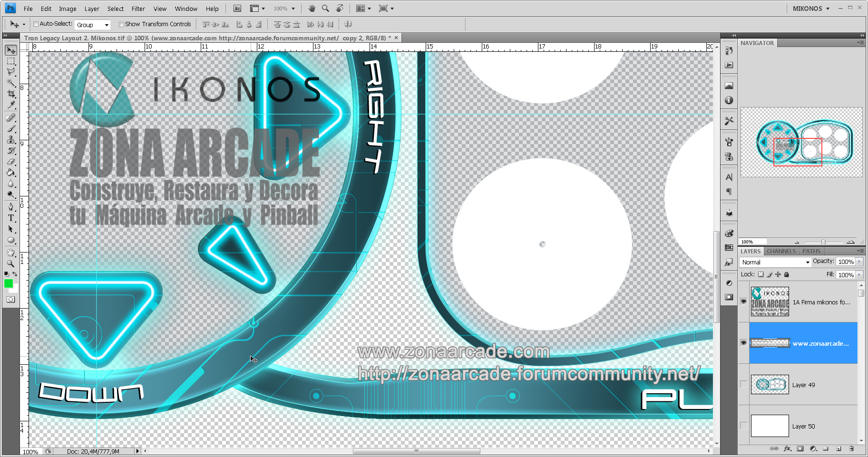
Task: Select the Rectangular Marquee tool
Action: click(11, 61)
